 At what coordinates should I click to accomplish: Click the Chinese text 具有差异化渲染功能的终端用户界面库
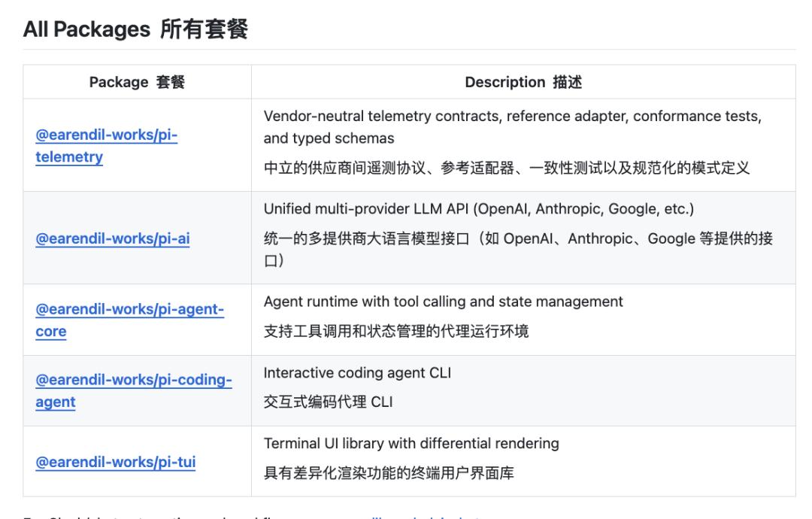(x=389, y=473)
